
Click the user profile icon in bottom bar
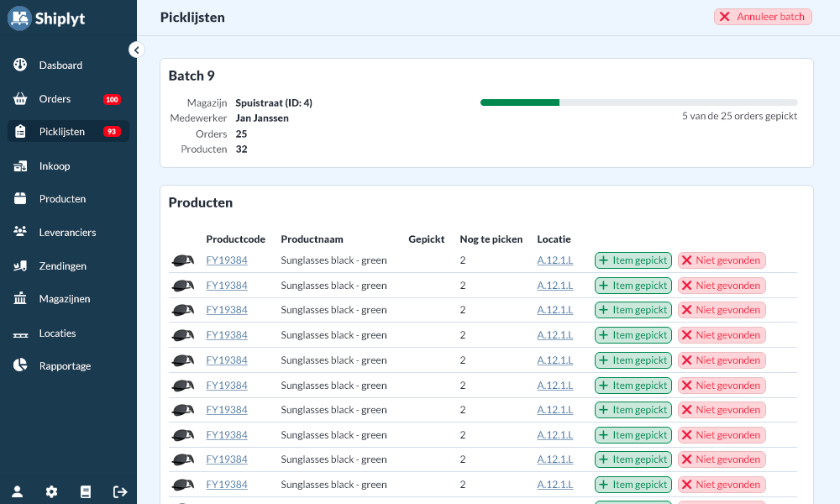point(17,491)
